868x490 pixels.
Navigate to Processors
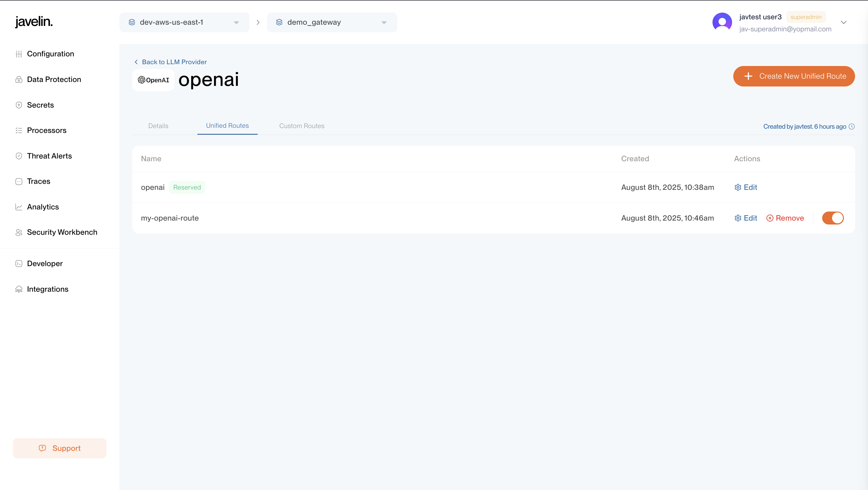pos(46,130)
